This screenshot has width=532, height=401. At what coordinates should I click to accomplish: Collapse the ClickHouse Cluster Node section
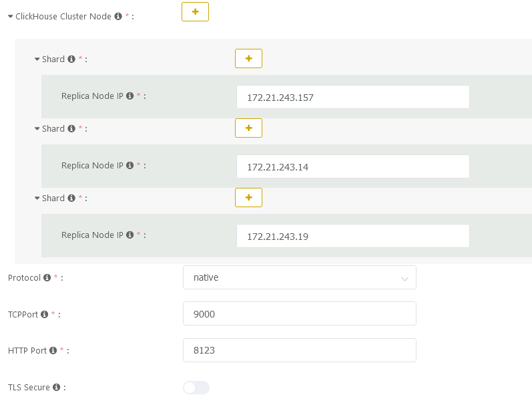10,16
